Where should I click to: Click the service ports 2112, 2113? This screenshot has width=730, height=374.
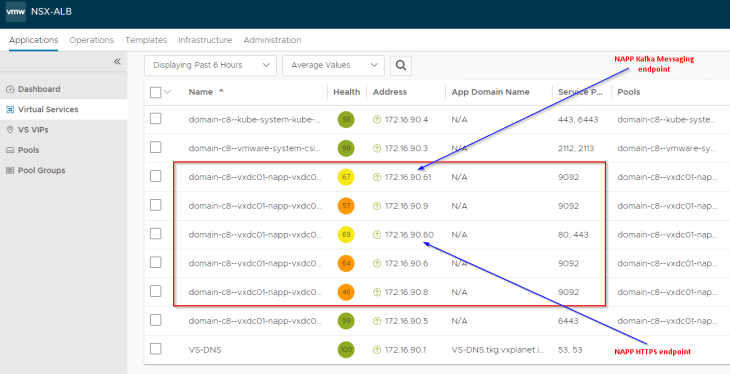pyautogui.click(x=575, y=148)
